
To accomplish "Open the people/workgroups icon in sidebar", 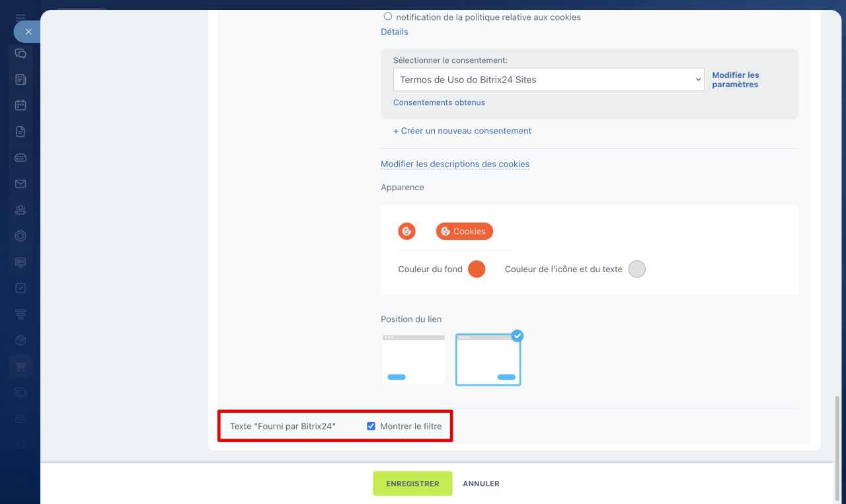I will point(20,210).
